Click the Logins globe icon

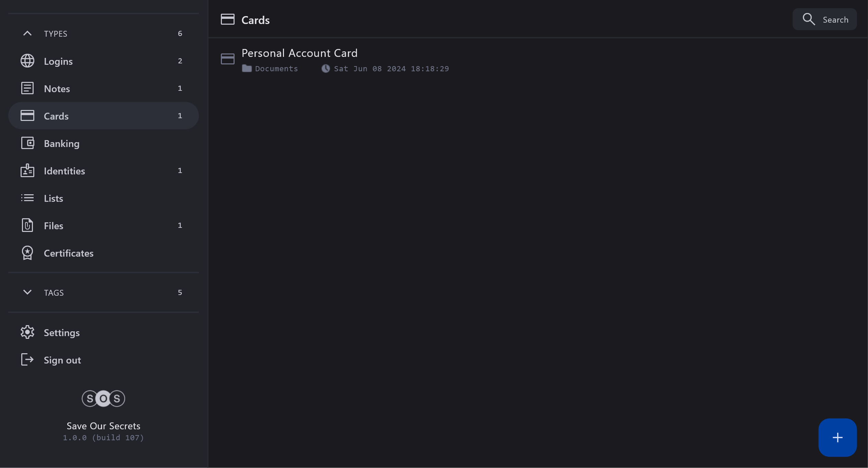click(27, 61)
